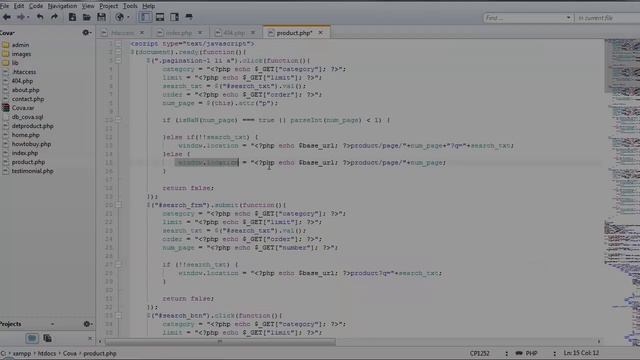Click the toolbar icon after pane toggles
640x360 pixels.
[189, 17]
